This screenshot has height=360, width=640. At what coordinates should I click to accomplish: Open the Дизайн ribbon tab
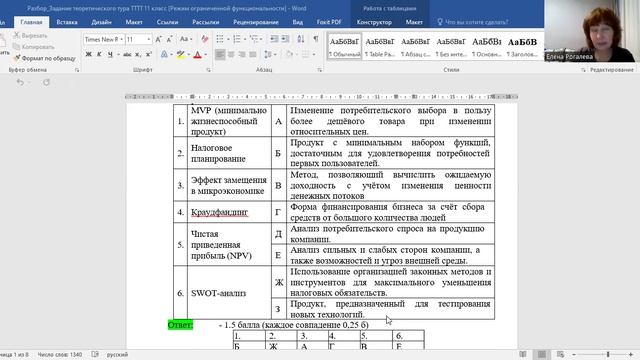click(101, 22)
